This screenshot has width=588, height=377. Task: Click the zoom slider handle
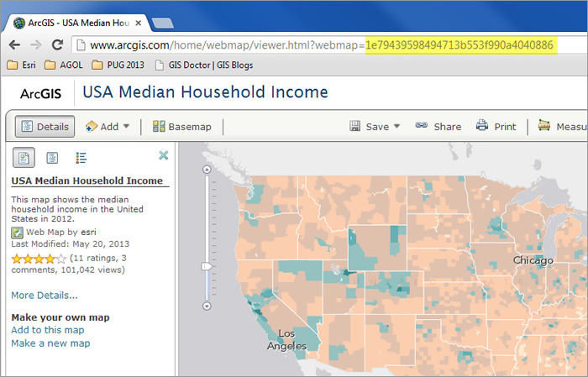[x=207, y=266]
